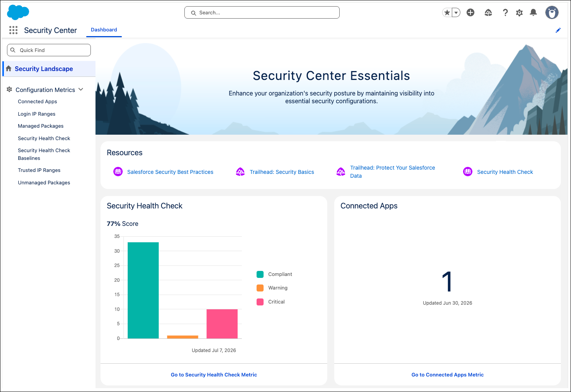Viewport: 571px width, 392px height.
Task: Select Security Landscape in sidebar
Action: [49, 69]
